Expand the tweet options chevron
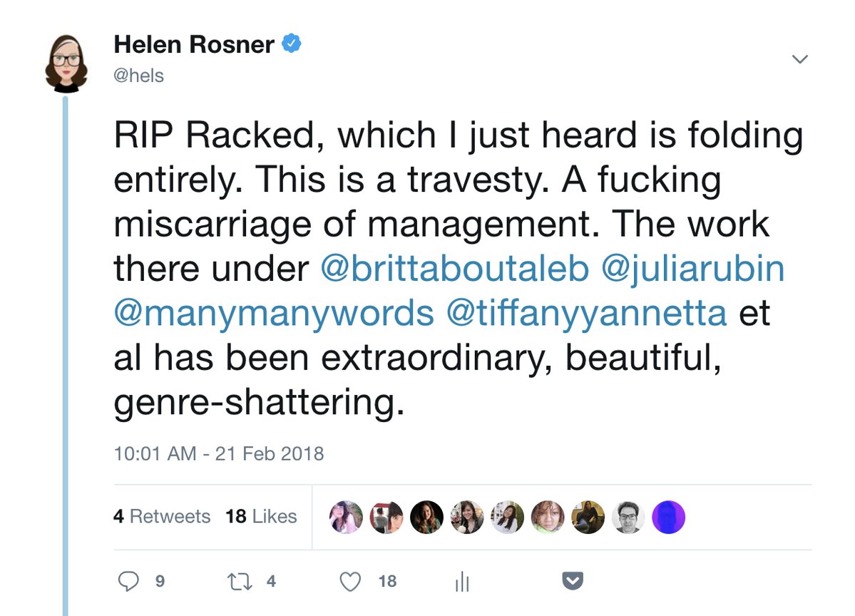 pos(800,59)
